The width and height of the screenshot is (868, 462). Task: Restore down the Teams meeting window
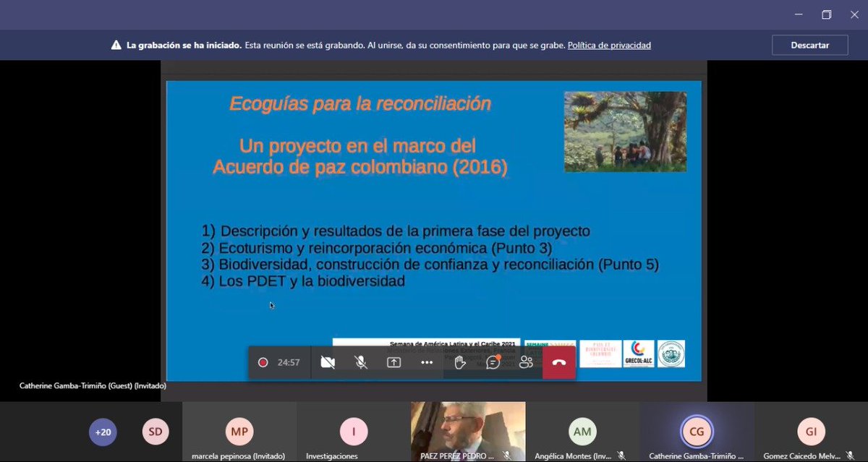(x=827, y=14)
